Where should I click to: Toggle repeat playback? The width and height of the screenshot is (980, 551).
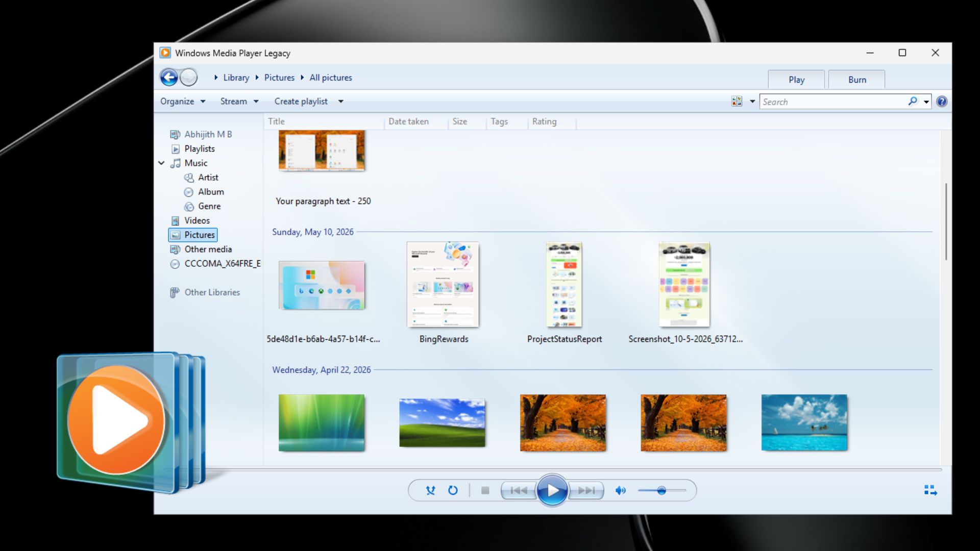pyautogui.click(x=453, y=490)
